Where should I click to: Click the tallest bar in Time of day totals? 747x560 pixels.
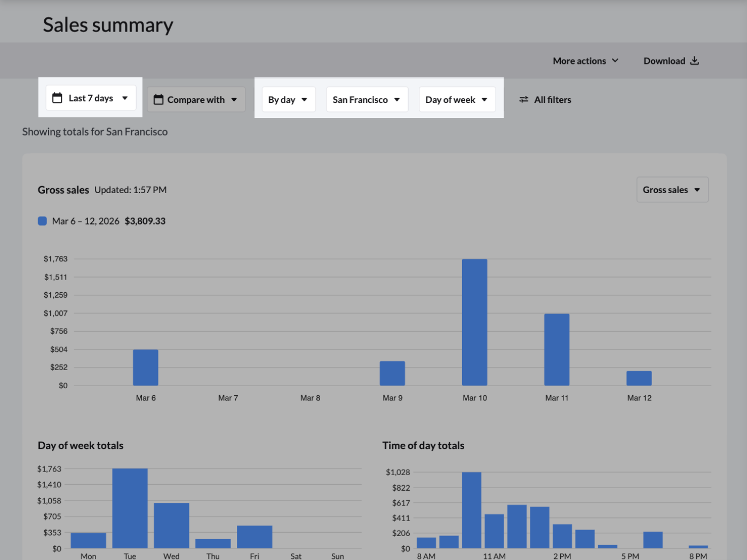click(471, 510)
